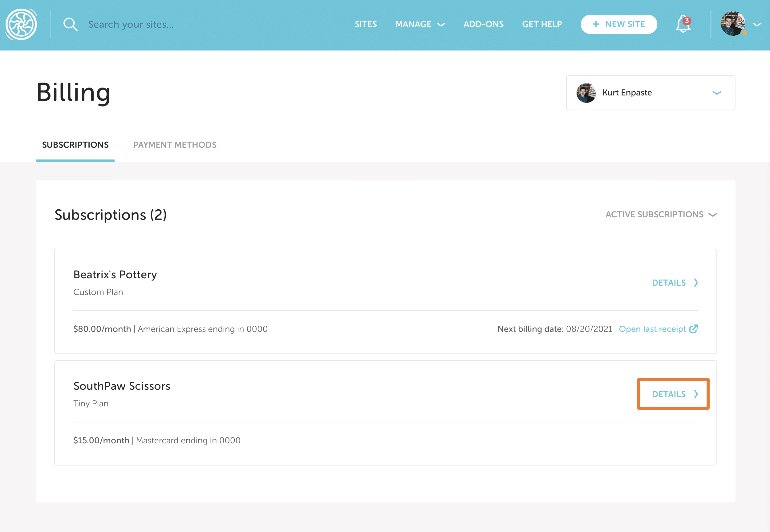Focus the Search your sites field
This screenshot has height=532, width=770.
point(131,24)
